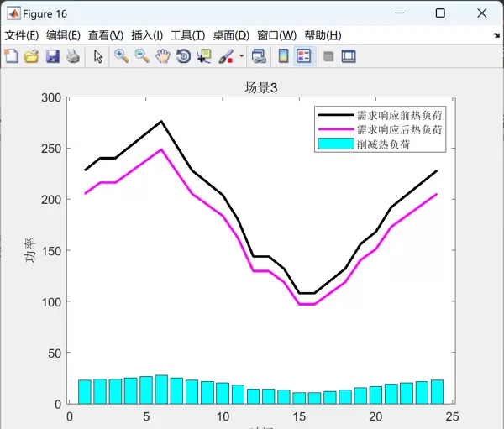The height and width of the screenshot is (429, 504).
Task: Open the 插入(I) menu
Action: [x=148, y=35]
